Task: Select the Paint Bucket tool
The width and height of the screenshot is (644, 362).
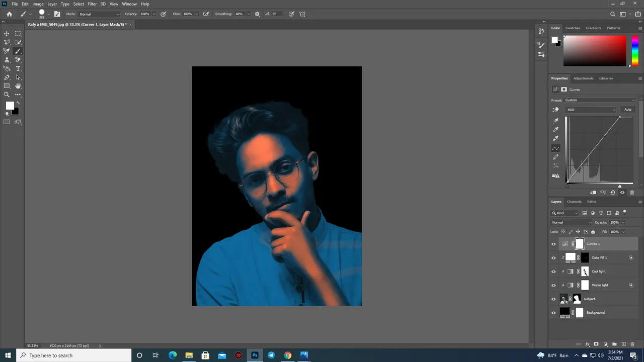Action: [7, 68]
